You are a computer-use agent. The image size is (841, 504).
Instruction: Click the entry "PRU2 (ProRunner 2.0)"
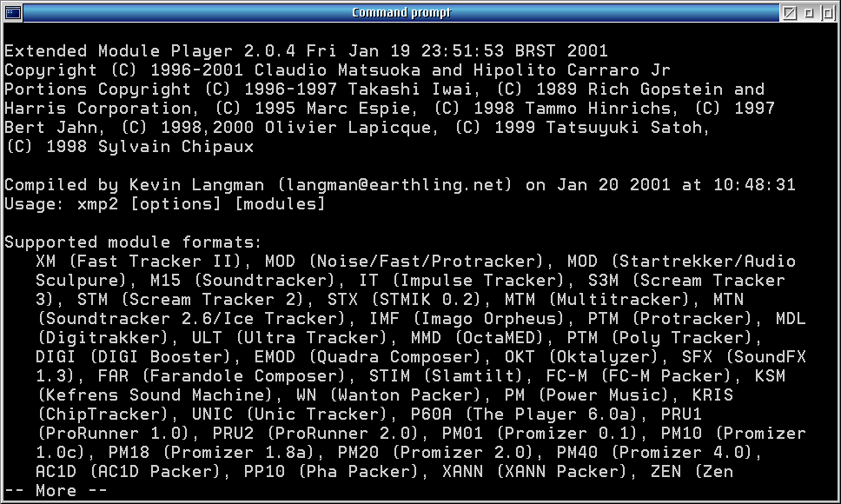tap(315, 434)
